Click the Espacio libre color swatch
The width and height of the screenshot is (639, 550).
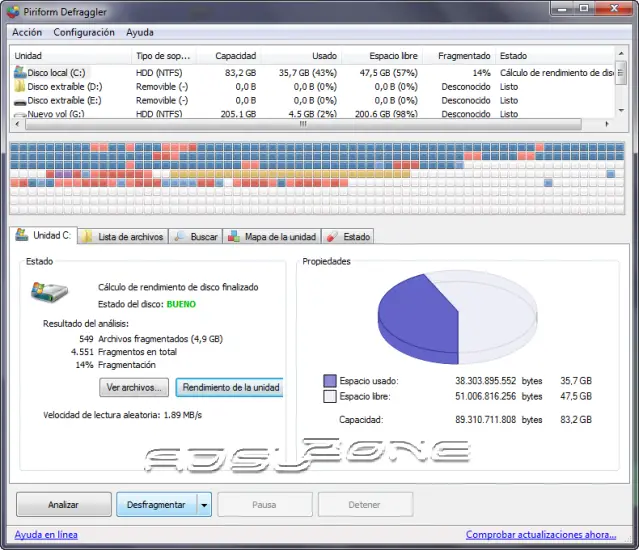330,396
